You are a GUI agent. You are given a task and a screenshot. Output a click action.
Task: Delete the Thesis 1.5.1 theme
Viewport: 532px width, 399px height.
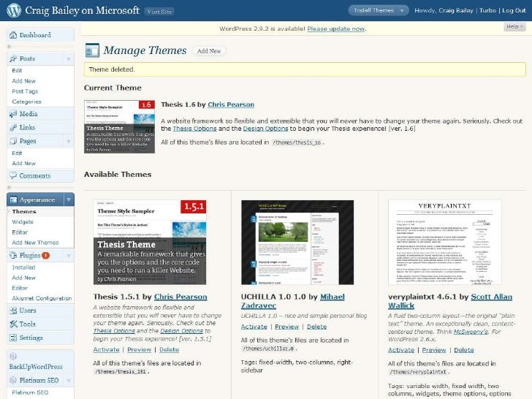click(169, 349)
